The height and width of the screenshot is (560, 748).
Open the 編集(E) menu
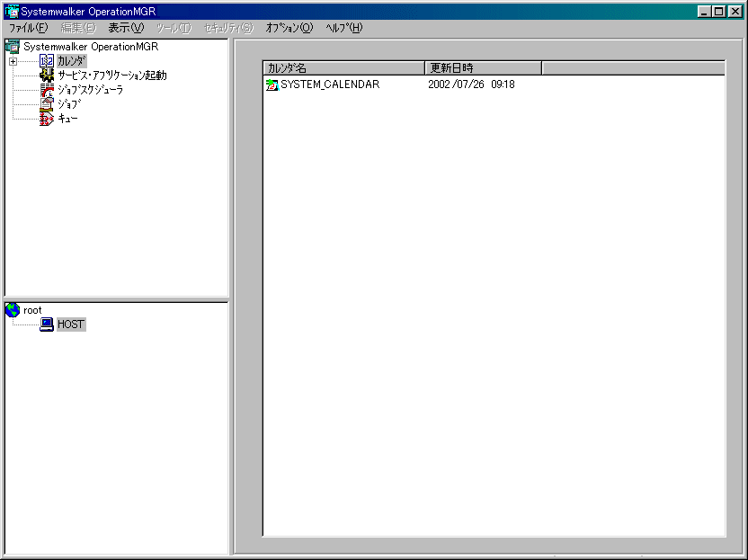tap(78, 28)
